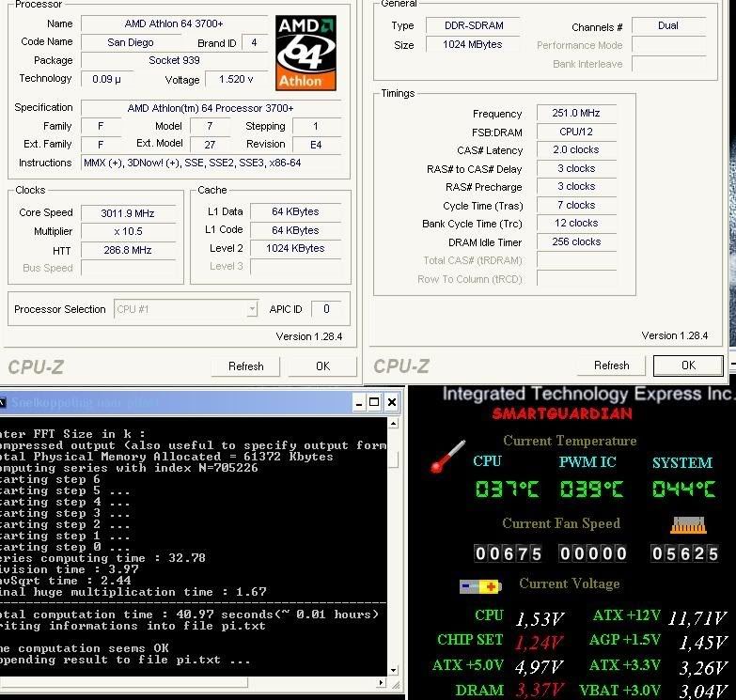Click console vertical scrollbar down arrow
This screenshot has width=736, height=700.
[394, 670]
